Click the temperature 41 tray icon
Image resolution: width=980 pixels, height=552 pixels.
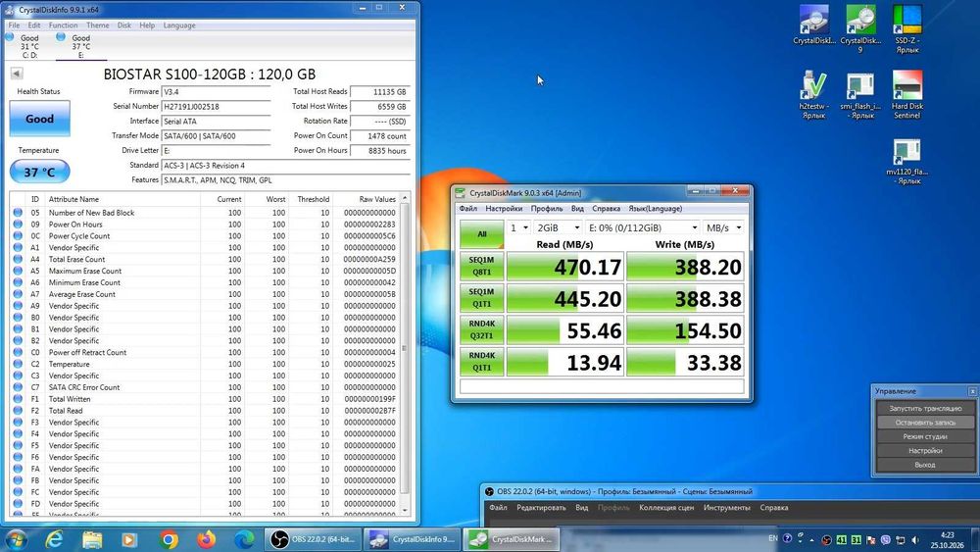pyautogui.click(x=841, y=539)
